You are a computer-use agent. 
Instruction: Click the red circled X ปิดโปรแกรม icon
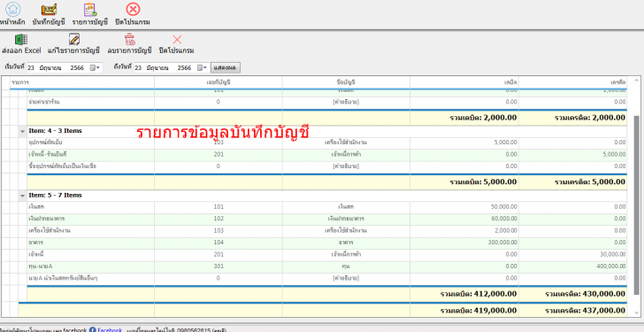[x=133, y=9]
